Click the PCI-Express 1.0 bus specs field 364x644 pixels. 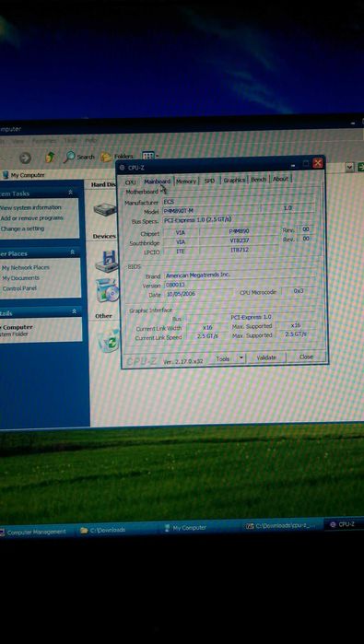tap(239, 219)
